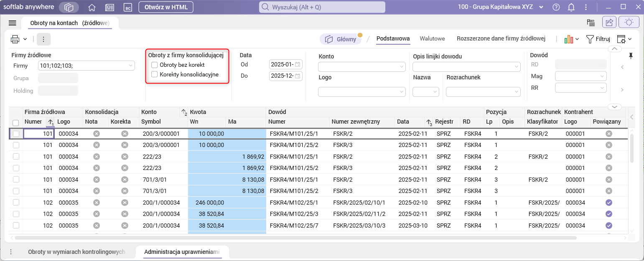This screenshot has width=644, height=261.
Task: Expand the Firmy dropdown with 101;102;103;
Action: tap(130, 66)
